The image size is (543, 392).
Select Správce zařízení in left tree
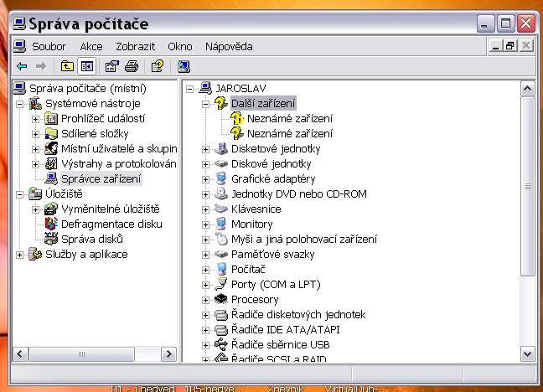point(101,178)
